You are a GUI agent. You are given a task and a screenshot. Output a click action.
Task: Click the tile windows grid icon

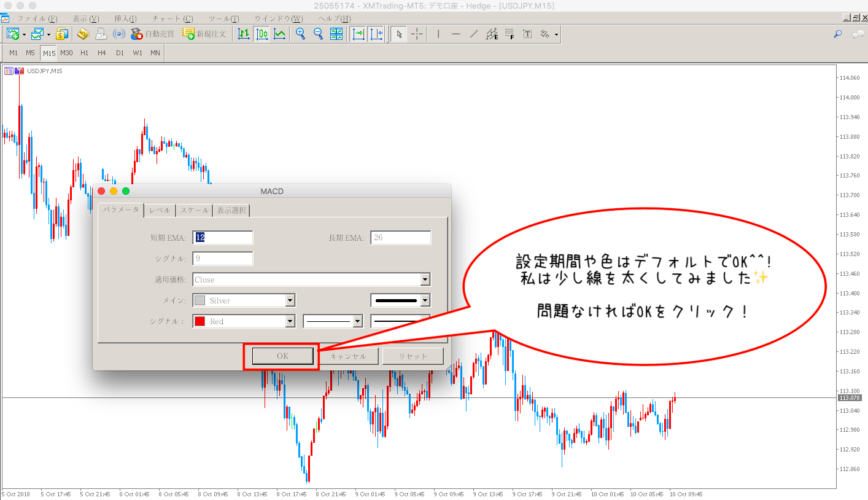click(x=336, y=34)
